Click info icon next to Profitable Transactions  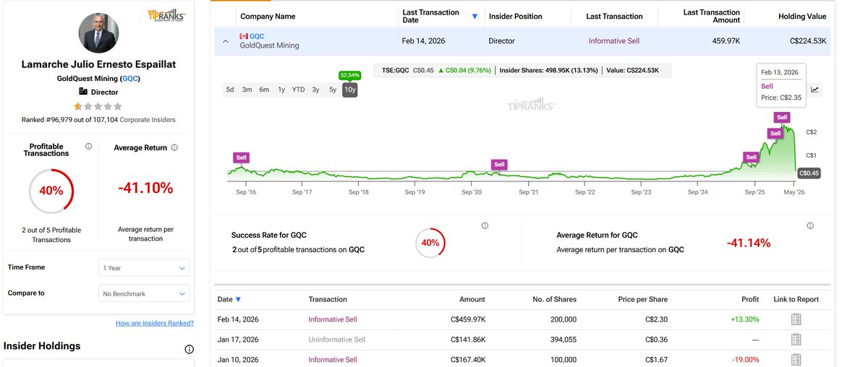click(88, 146)
